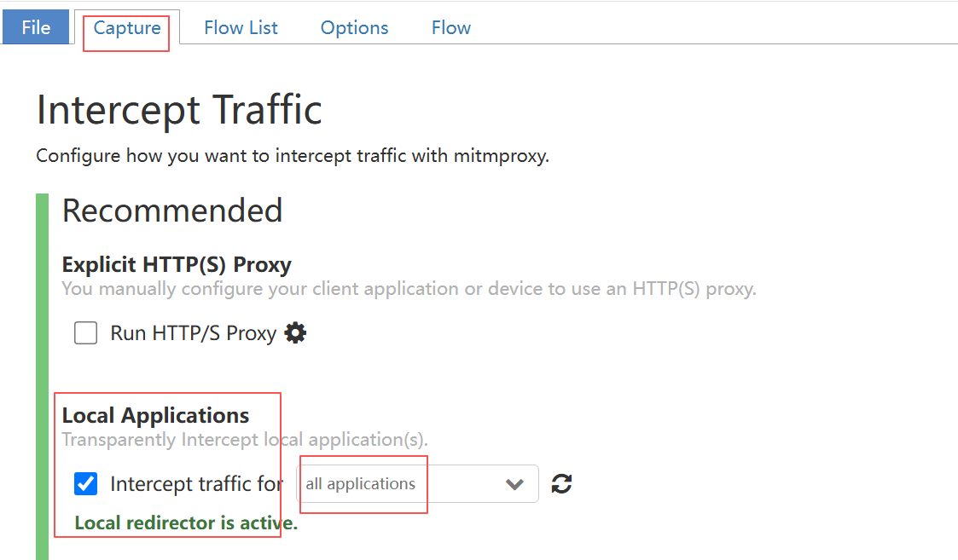The height and width of the screenshot is (560, 958).
Task: Click the Recommended section heading
Action: 172,211
